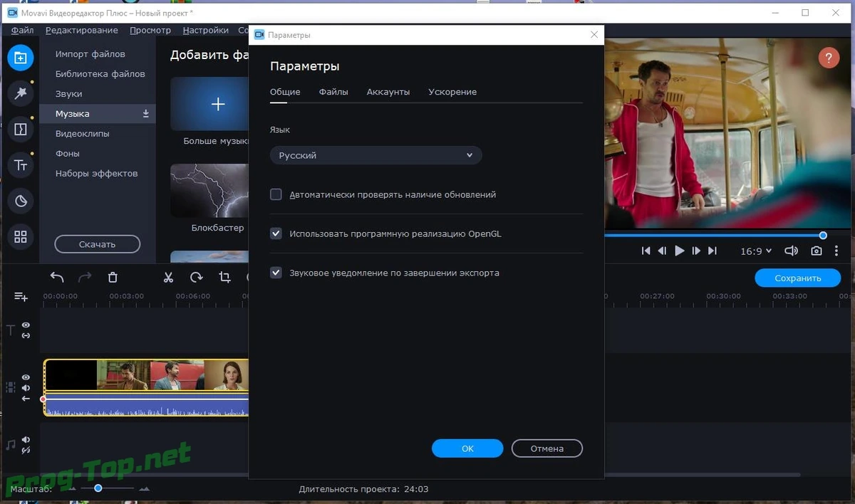Open the Titles (Тт) sidebar icon
Viewport: 855px width, 504px height.
coord(21,165)
